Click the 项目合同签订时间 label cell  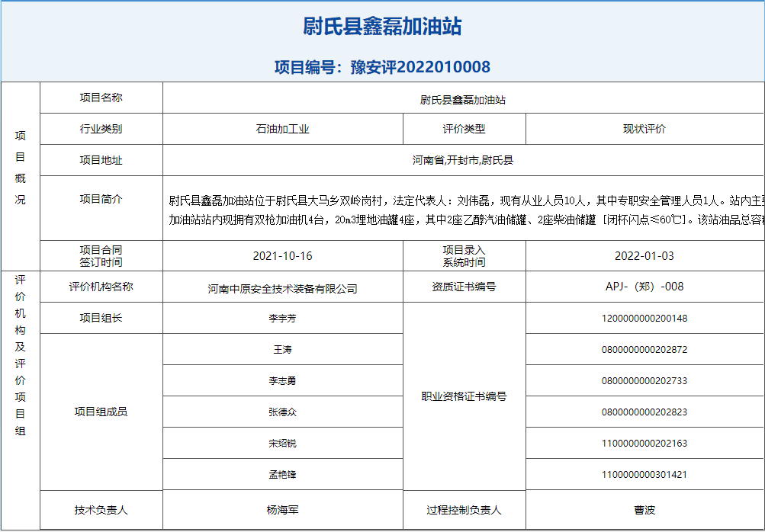(x=101, y=256)
